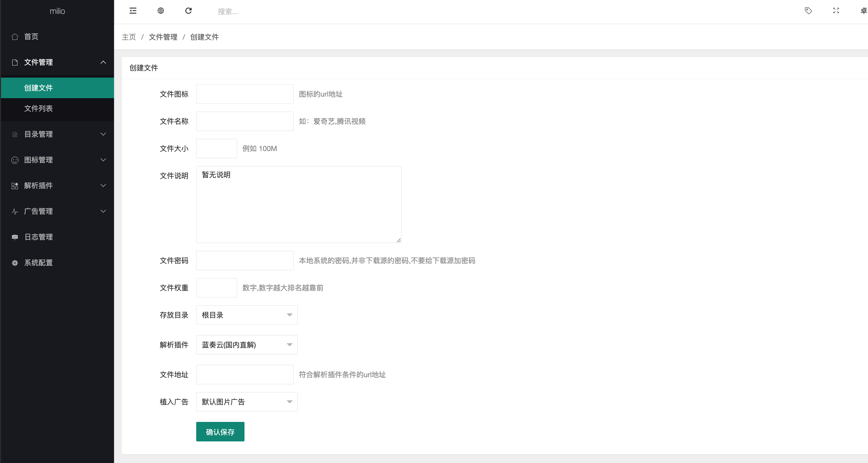Viewport: 868px width, 463px height.
Task: Click the document icon beside 目录管理
Action: [15, 134]
